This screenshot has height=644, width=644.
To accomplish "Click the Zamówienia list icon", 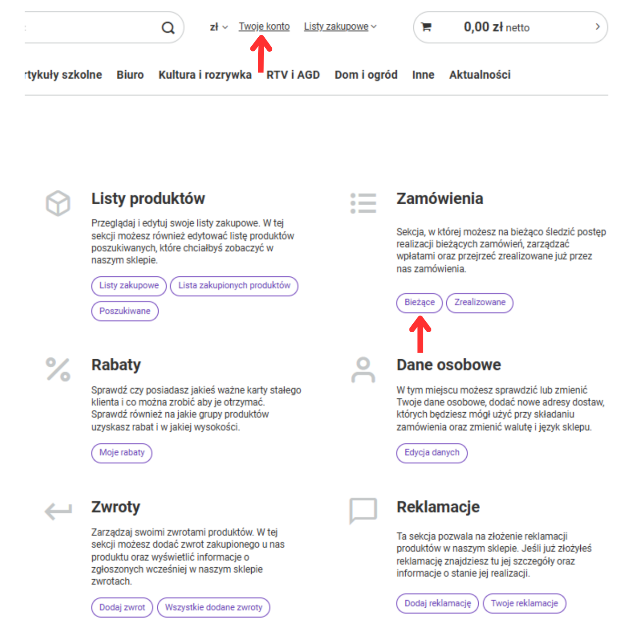I will point(363,203).
